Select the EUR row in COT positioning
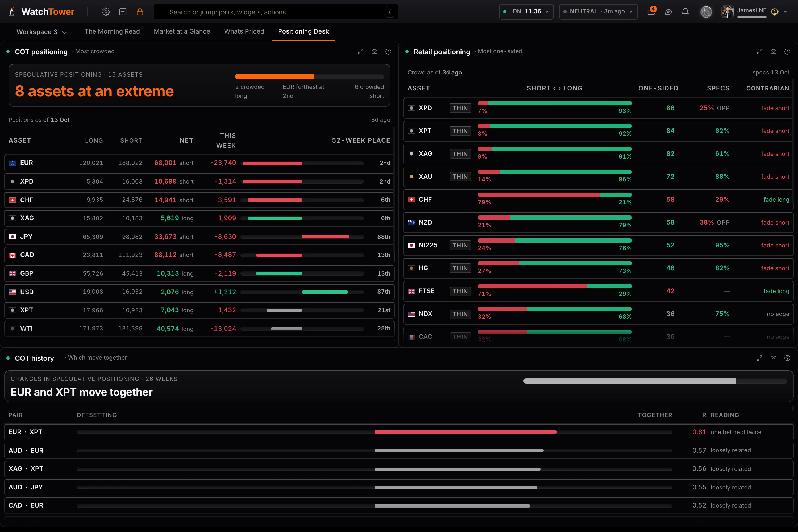 [199, 163]
